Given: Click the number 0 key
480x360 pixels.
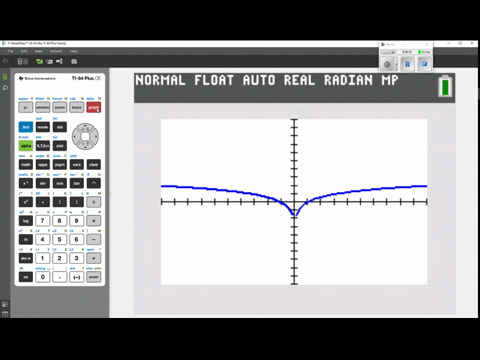Looking at the screenshot, I should 43,277.
